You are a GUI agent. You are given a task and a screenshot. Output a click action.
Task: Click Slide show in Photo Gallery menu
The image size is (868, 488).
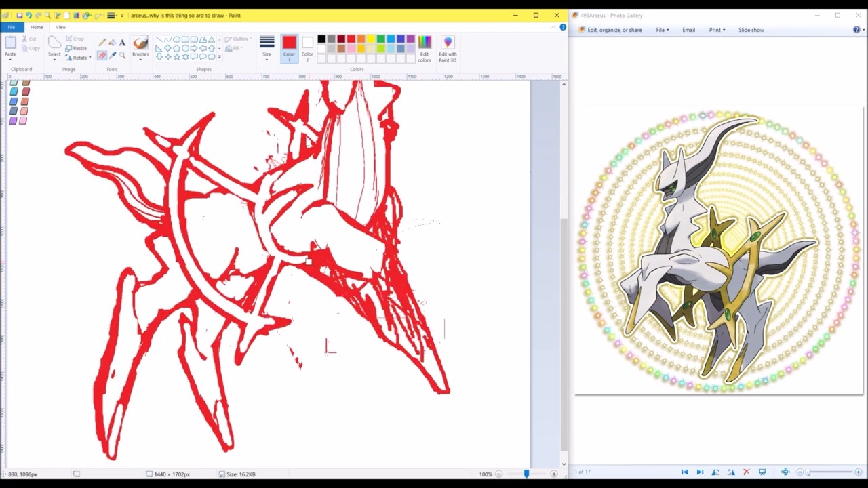751,30
